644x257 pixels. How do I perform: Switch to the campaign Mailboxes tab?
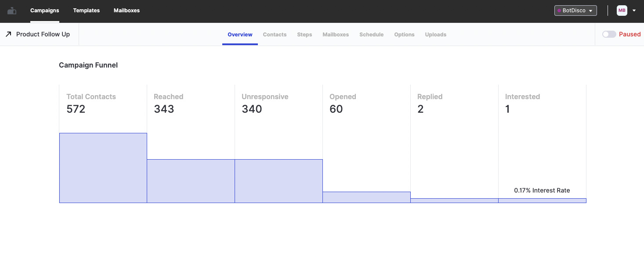336,35
